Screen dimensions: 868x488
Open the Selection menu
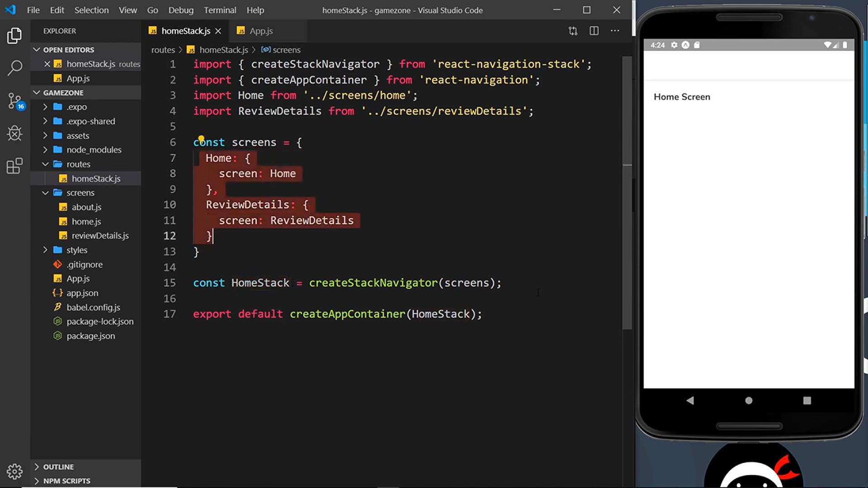tap(91, 10)
